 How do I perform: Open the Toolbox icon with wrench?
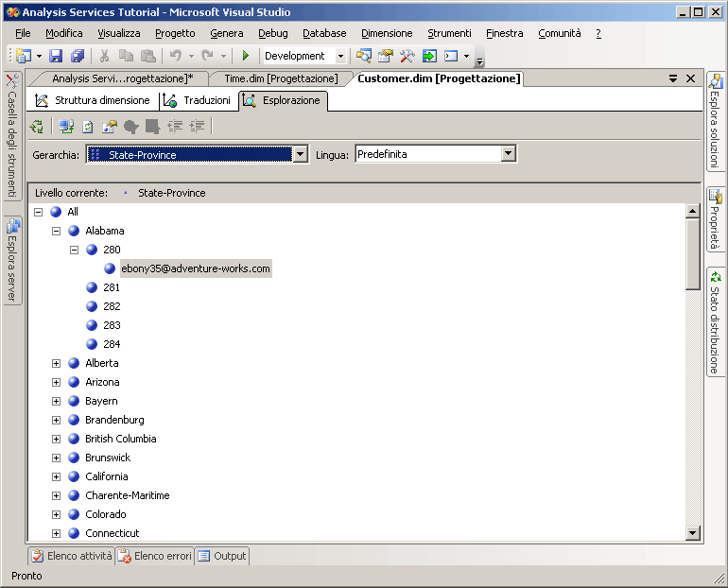pyautogui.click(x=407, y=57)
